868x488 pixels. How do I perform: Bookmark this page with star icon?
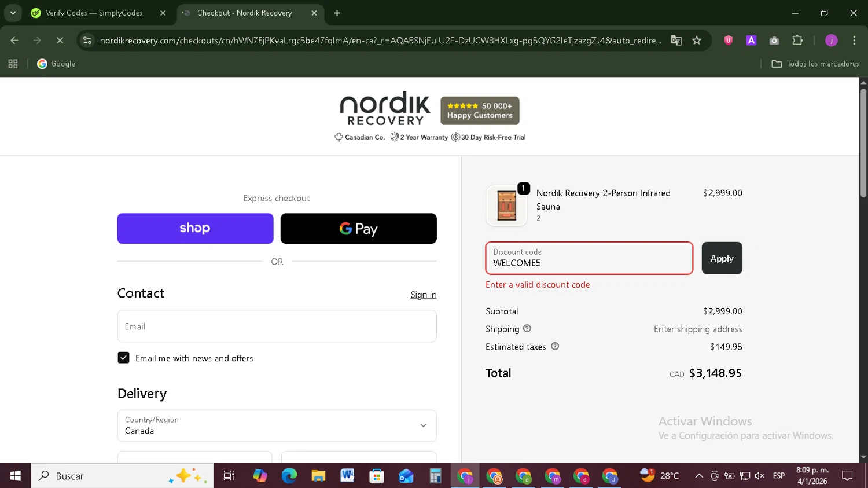point(697,40)
